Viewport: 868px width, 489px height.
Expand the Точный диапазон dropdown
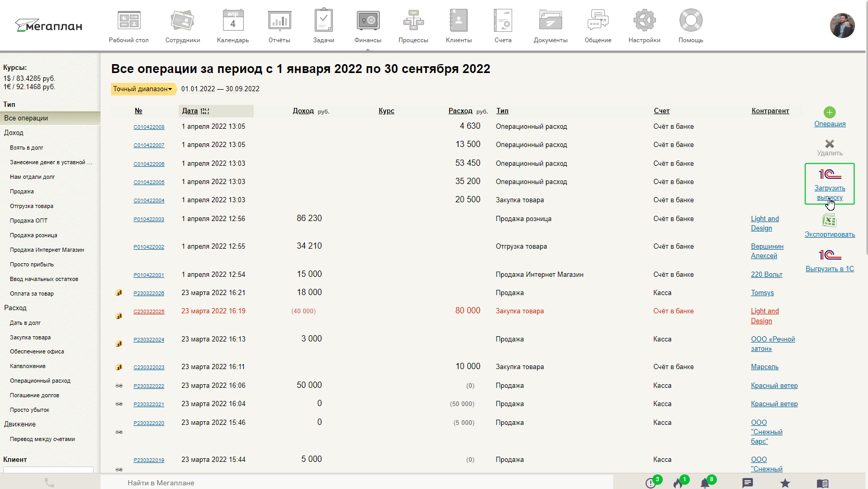143,89
